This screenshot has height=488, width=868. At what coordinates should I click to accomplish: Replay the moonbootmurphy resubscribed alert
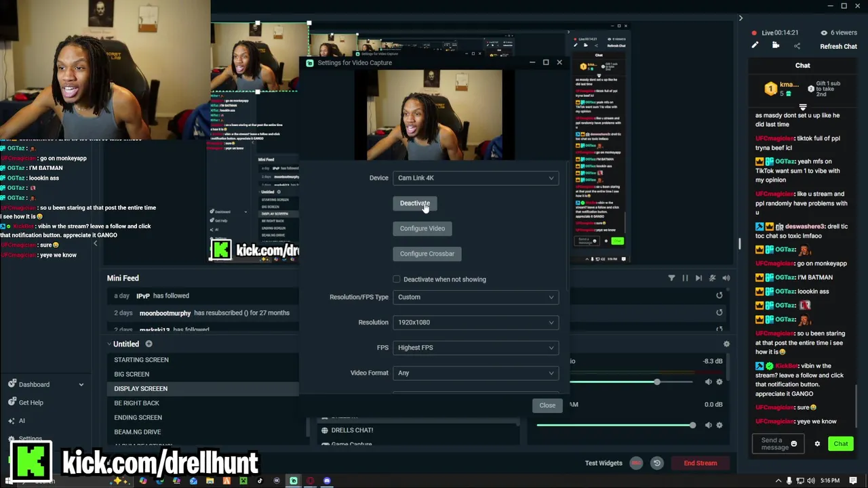[719, 312]
